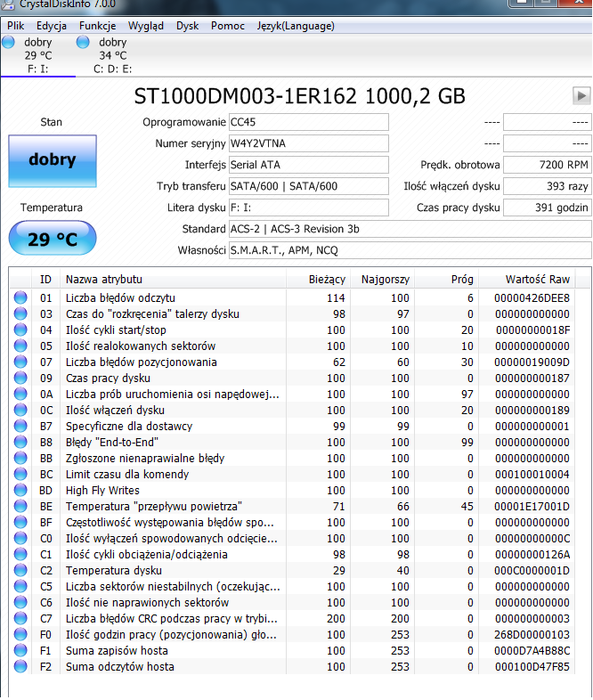Click status icon for Specyficzne dla dostawcy
The width and height of the screenshot is (593, 700).
click(x=20, y=427)
